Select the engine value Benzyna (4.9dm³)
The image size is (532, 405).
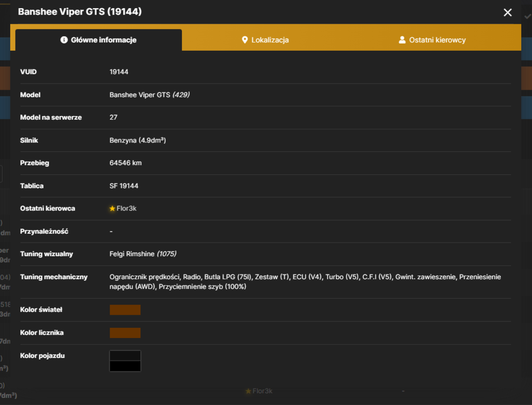click(137, 140)
